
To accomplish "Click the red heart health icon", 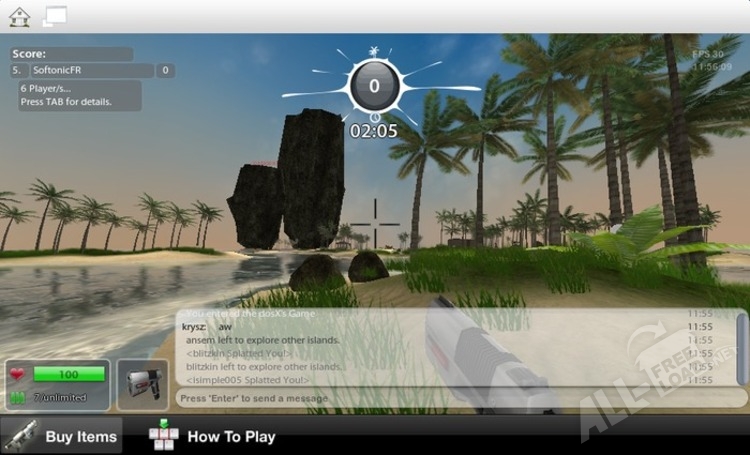I will (x=19, y=374).
